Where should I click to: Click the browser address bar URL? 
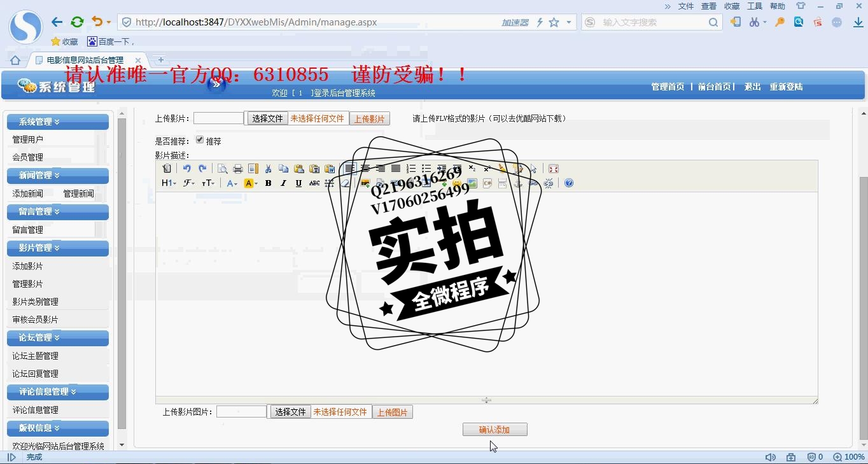click(256, 22)
